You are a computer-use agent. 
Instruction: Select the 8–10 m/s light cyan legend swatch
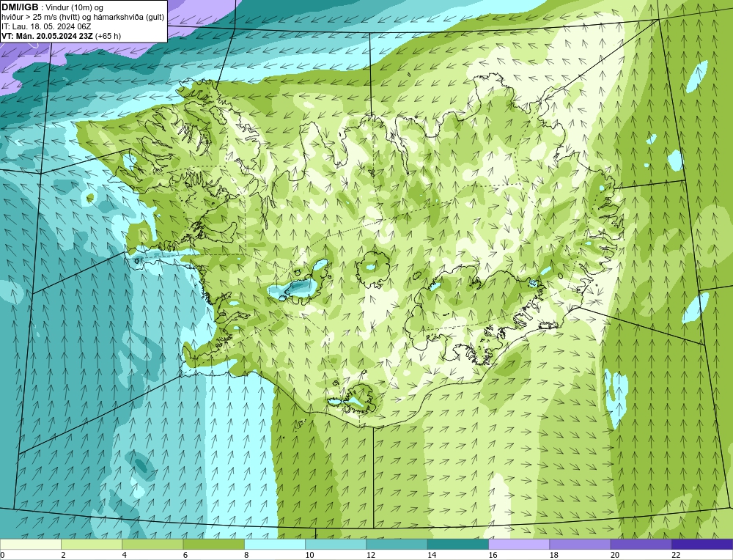275,544
